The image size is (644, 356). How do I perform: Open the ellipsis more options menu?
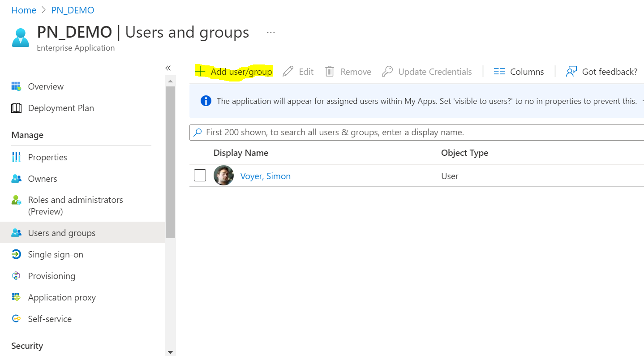coord(271,32)
